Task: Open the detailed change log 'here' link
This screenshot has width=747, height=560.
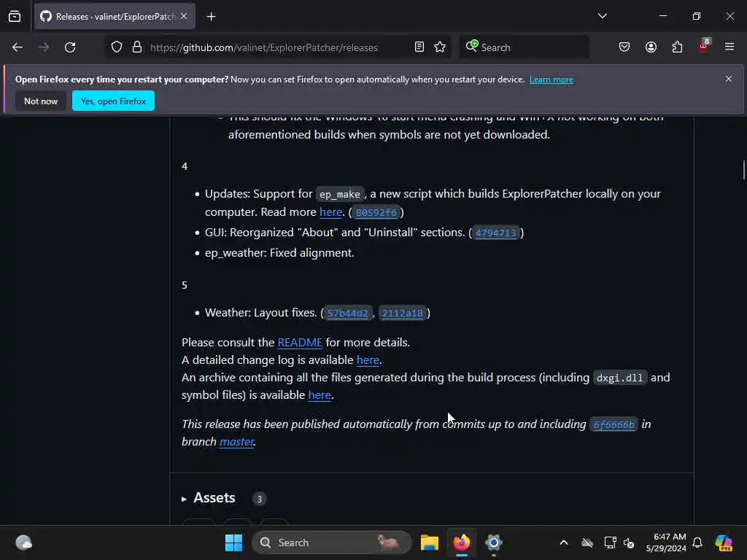Action: point(368,360)
